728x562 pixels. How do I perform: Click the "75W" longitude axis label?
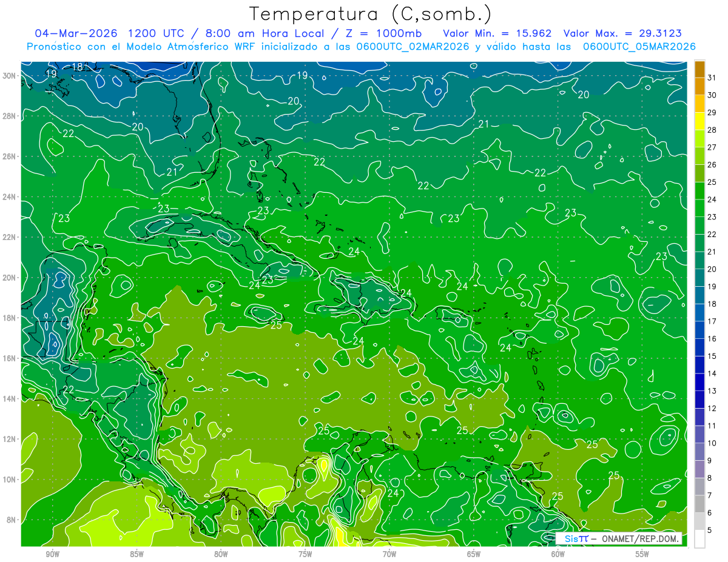click(305, 555)
